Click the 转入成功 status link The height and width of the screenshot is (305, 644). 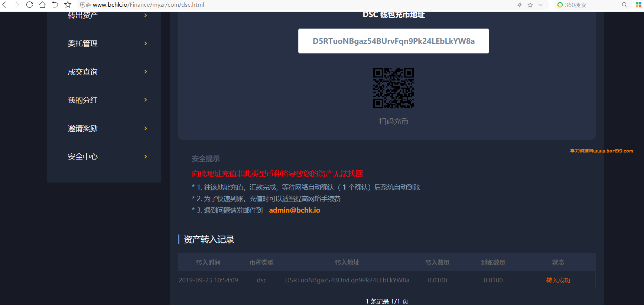click(558, 280)
